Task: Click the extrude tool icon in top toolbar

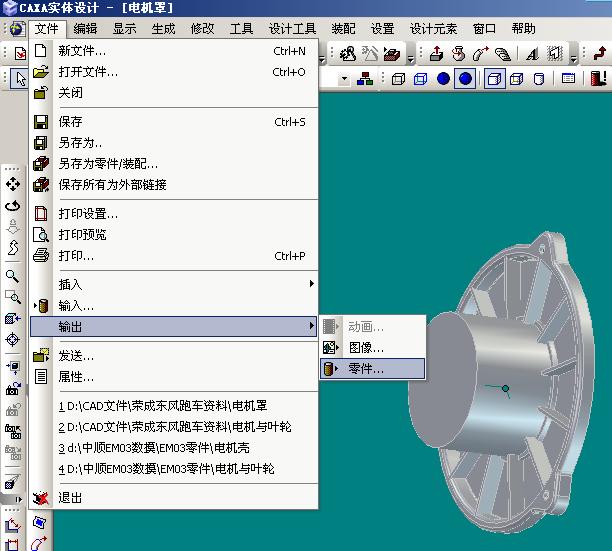Action: tap(436, 53)
